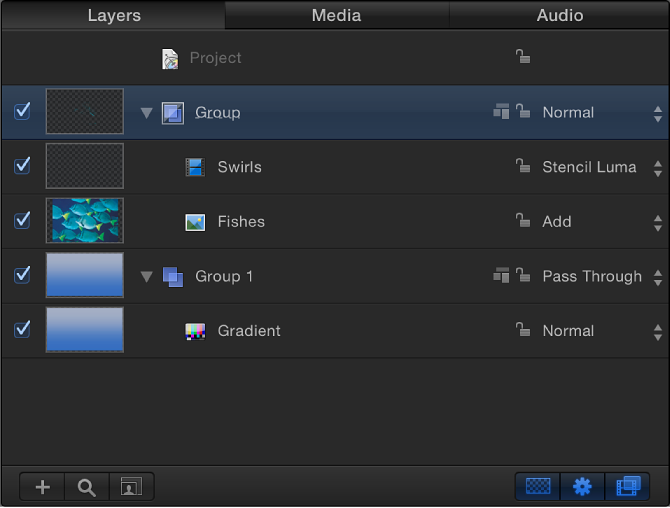Open the layers search magnifier button
Screen dimensions: 670x508
[87, 487]
